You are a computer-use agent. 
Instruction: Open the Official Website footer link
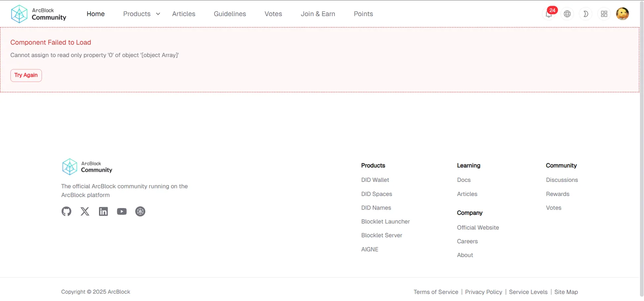click(478, 228)
